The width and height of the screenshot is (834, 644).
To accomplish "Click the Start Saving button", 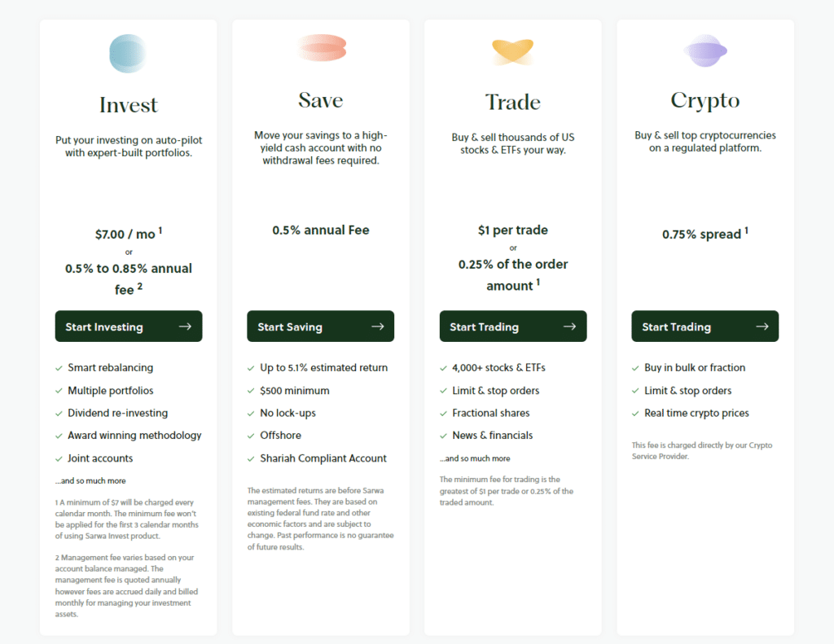I will 320,326.
